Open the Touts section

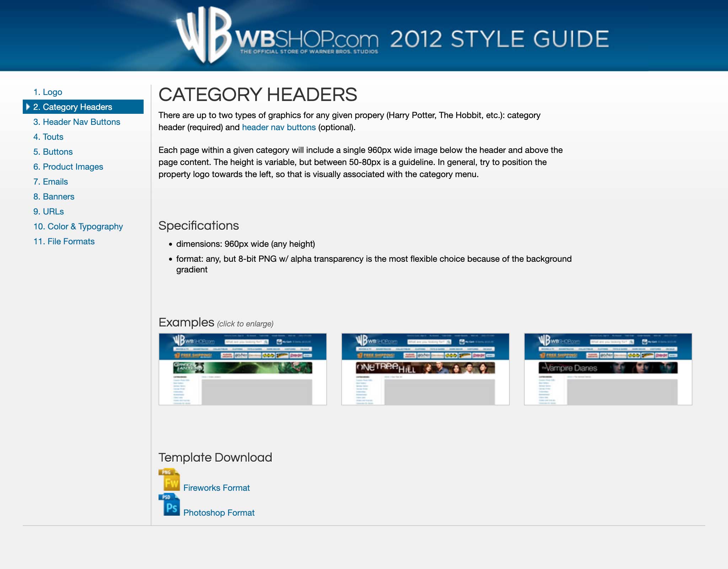[48, 137]
